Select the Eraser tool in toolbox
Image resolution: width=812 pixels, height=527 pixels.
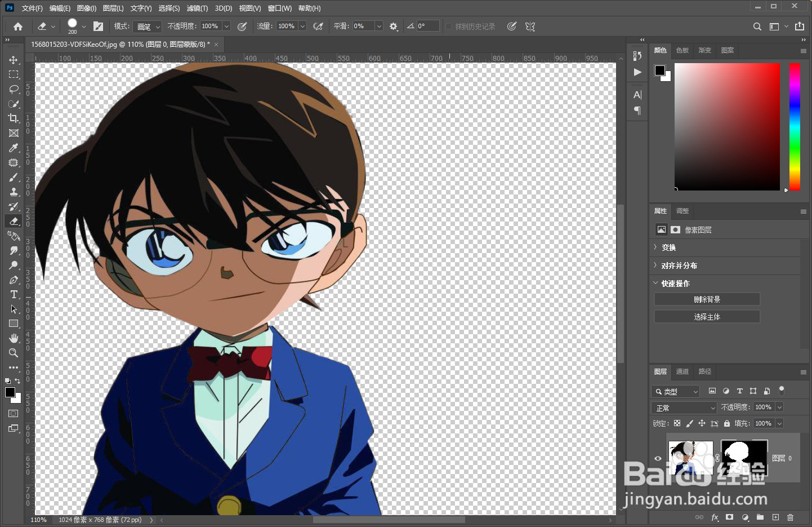pyautogui.click(x=14, y=221)
